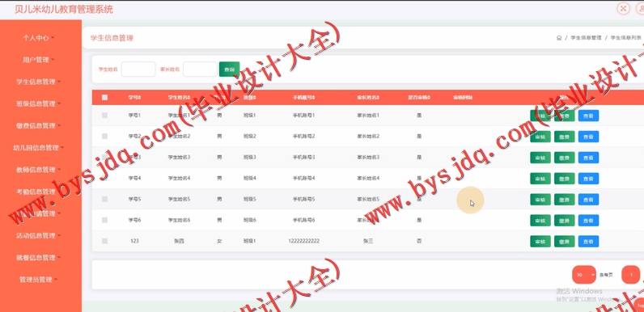Focus the 家长姓名 search input
This screenshot has width=644, height=312.
(x=200, y=70)
